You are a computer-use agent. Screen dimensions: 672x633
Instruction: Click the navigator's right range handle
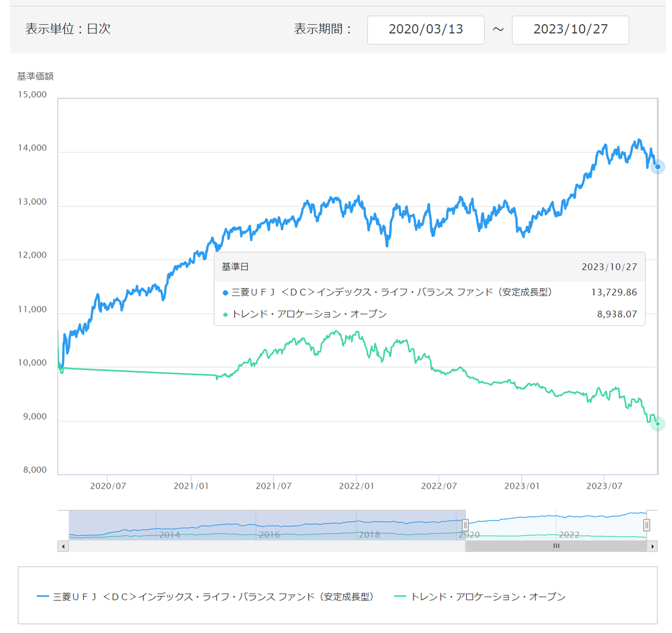pyautogui.click(x=647, y=525)
